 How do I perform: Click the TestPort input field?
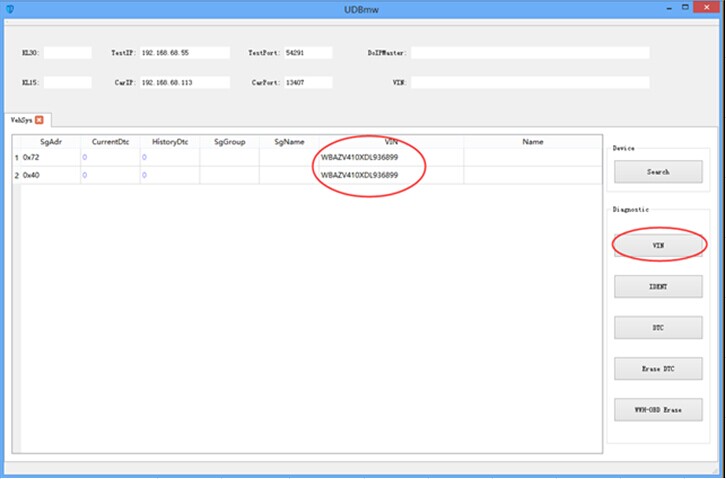(x=308, y=53)
